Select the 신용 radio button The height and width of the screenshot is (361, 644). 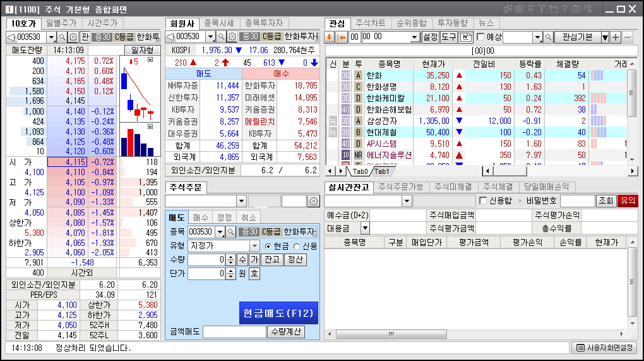[297, 247]
